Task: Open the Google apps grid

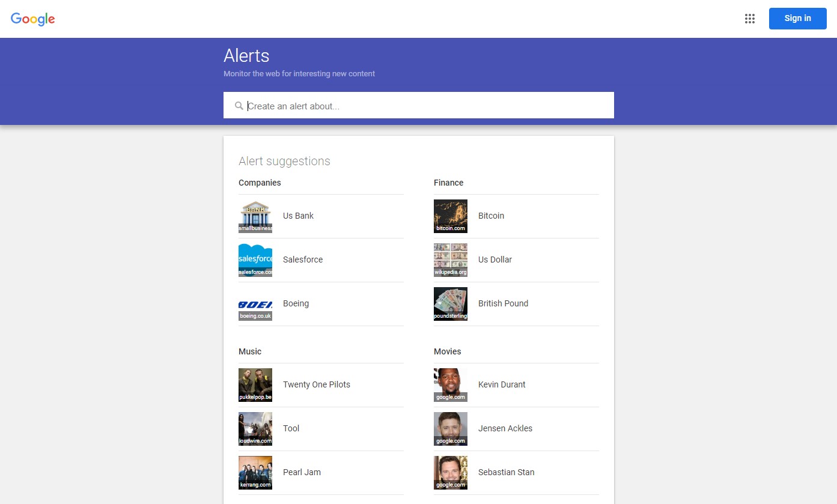Action: tap(749, 19)
